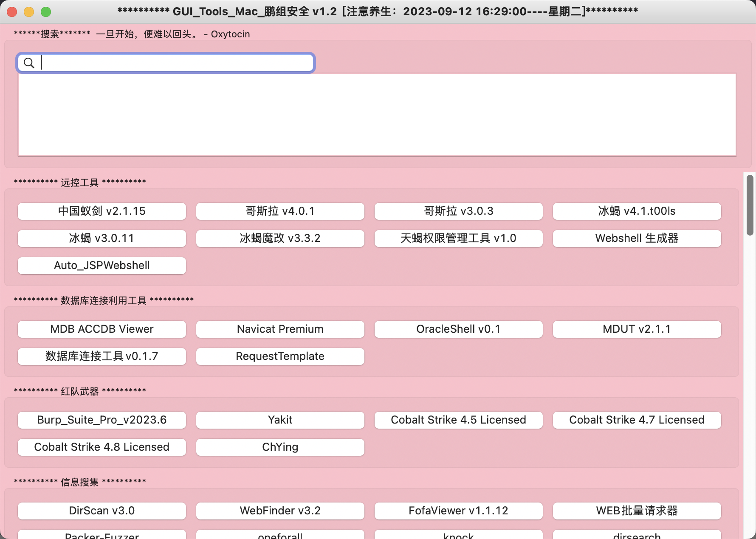Open ChYing tool

point(280,447)
